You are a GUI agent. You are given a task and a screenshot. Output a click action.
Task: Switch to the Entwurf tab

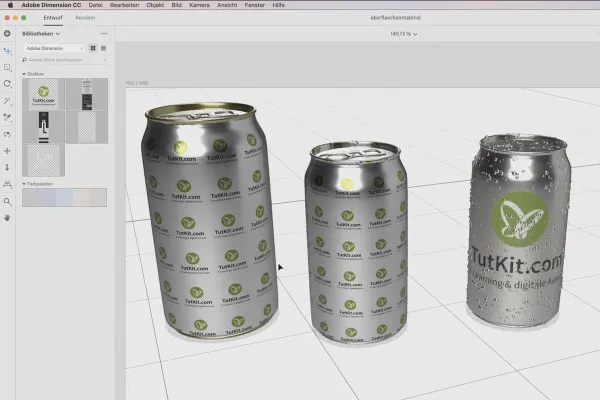click(53, 18)
